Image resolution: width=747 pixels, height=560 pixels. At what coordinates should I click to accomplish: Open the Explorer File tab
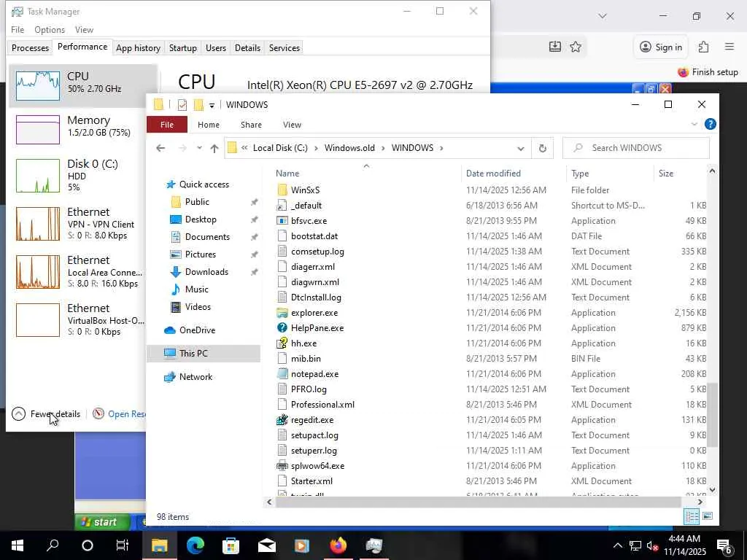click(x=167, y=125)
